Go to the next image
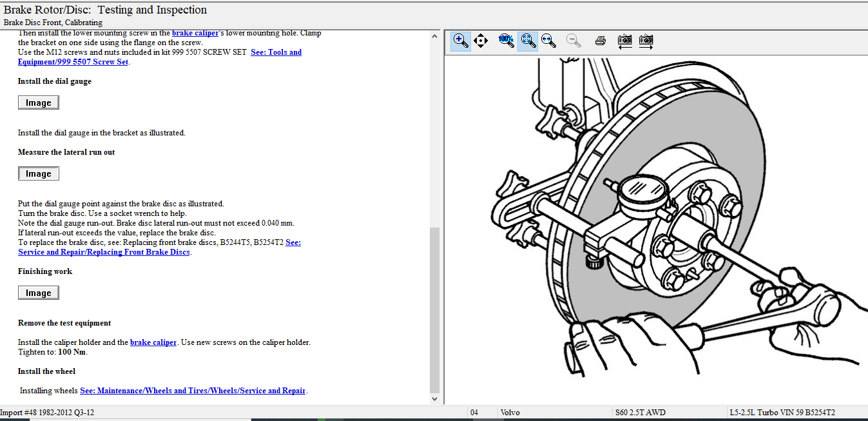The image size is (868, 421). pyautogui.click(x=646, y=41)
